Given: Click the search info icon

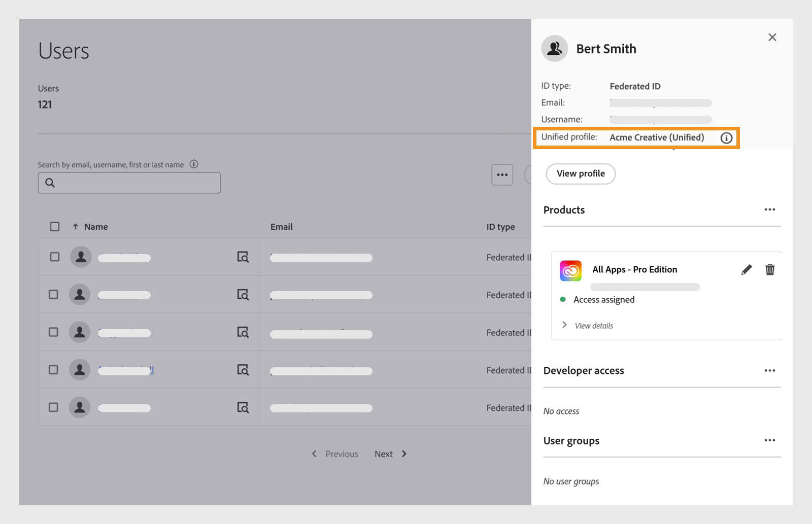Looking at the screenshot, I should pyautogui.click(x=194, y=164).
